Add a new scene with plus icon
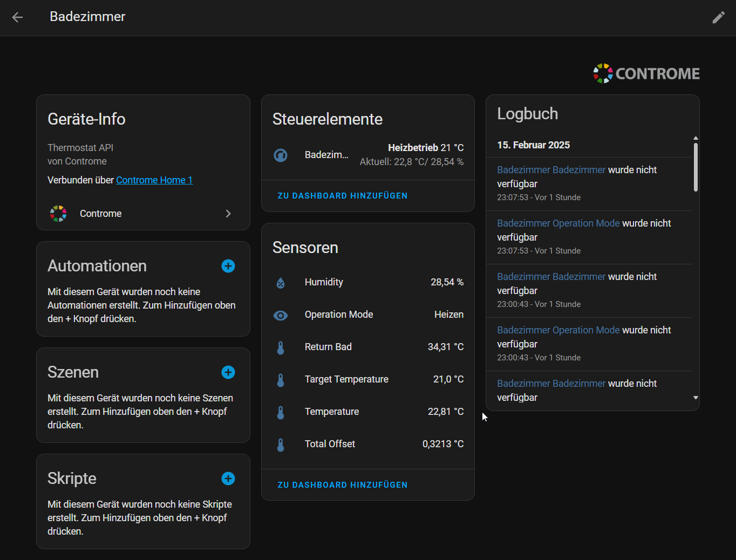This screenshot has width=736, height=560. tap(228, 372)
